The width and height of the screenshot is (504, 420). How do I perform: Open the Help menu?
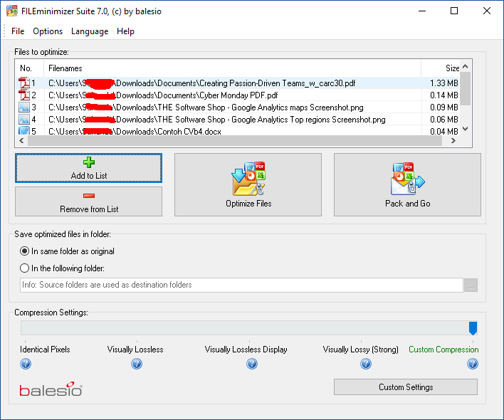tap(125, 31)
